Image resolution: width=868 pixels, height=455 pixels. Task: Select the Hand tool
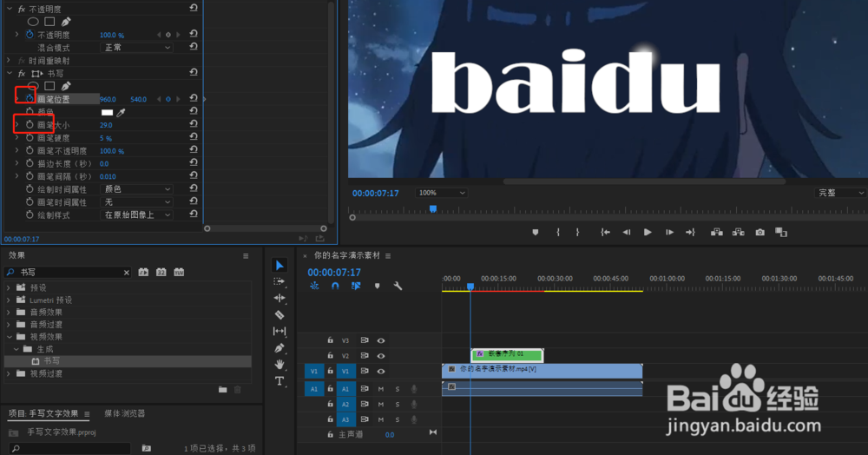pos(279,364)
